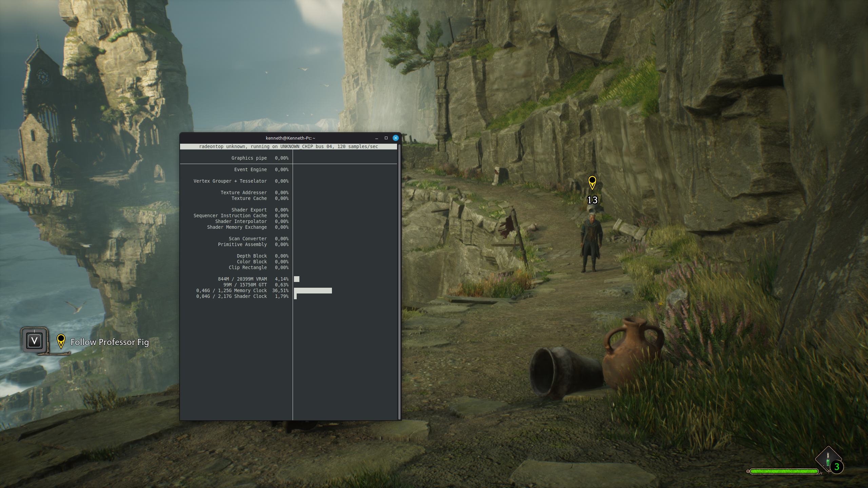Screen dimensions: 868x488
Task: Click the Memory Clock usage bar
Action: coord(313,290)
